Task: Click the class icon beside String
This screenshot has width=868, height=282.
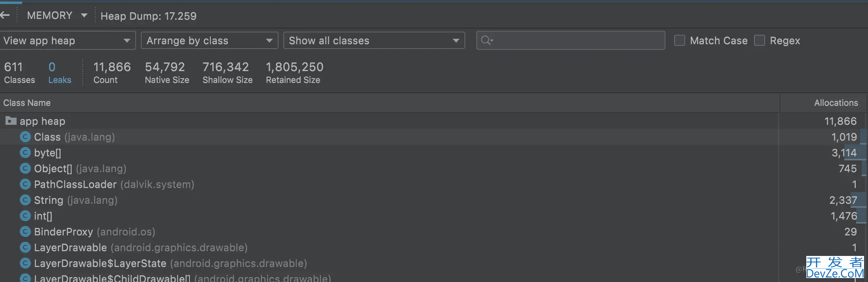Action: (x=25, y=200)
